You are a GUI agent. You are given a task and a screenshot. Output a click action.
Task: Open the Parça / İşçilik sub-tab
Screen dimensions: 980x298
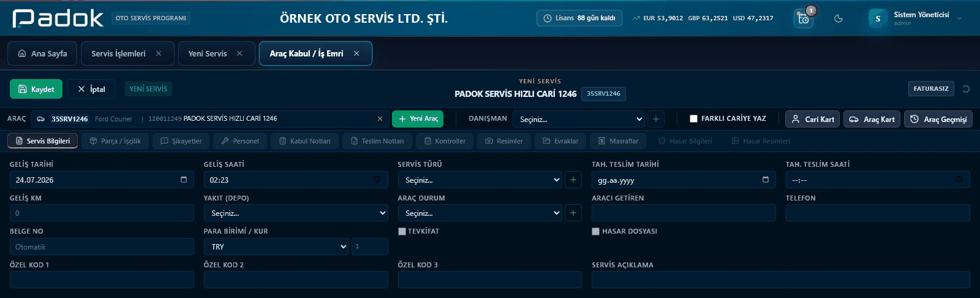(x=115, y=141)
